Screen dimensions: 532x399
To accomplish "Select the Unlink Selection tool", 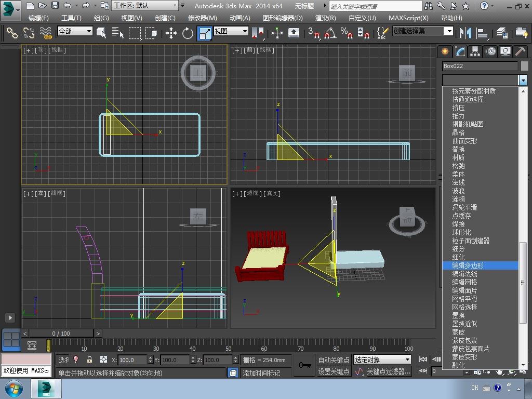I will click(29, 33).
